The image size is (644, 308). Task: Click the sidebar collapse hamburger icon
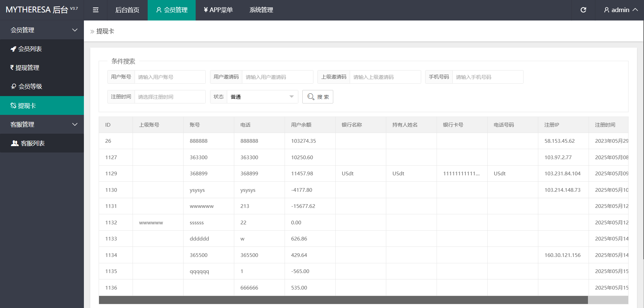pyautogui.click(x=96, y=10)
